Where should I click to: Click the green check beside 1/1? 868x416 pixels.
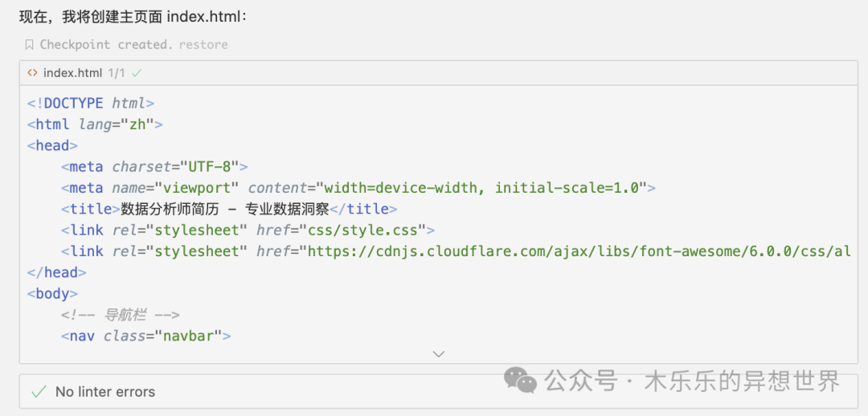(x=137, y=73)
